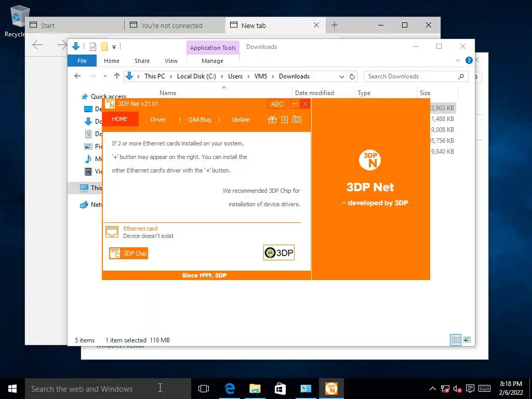The image size is (532, 399).
Task: Open File menu in File Explorer
Action: [x=82, y=61]
